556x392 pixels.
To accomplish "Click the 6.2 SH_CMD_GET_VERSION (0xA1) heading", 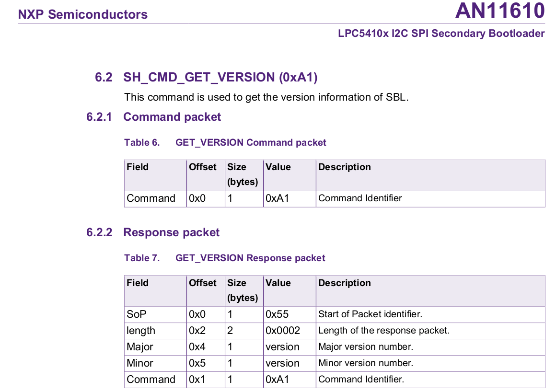I will pyautogui.click(x=206, y=77).
